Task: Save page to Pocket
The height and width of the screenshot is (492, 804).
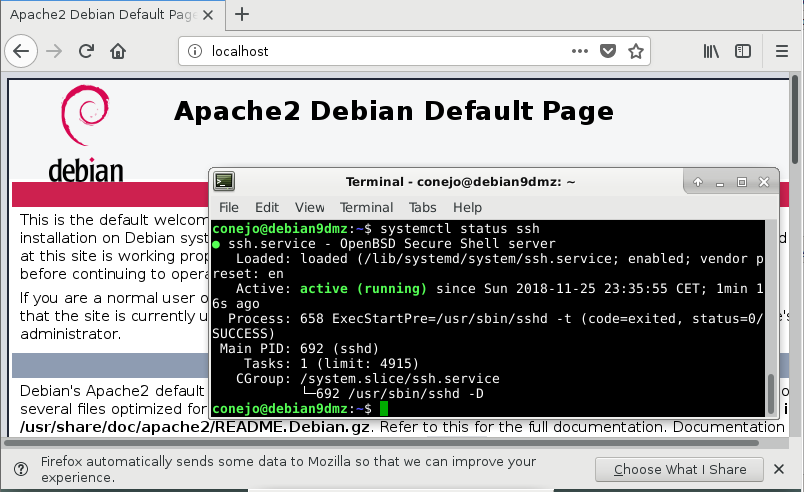Action: tap(609, 51)
